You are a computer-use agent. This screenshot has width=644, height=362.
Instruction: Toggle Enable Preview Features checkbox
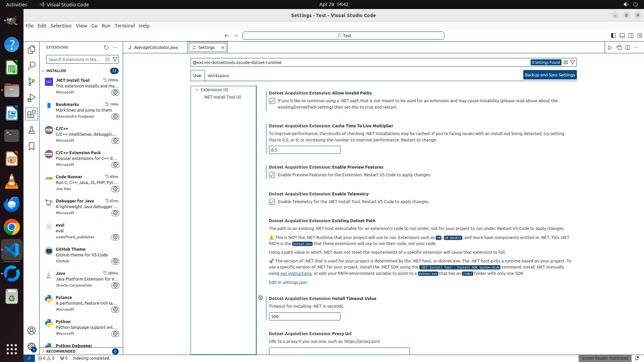click(272, 175)
